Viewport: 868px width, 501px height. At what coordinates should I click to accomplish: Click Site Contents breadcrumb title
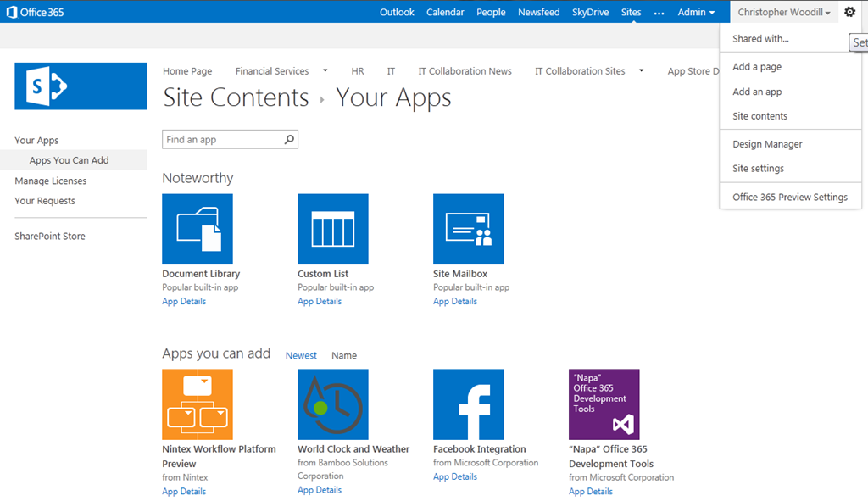point(236,97)
